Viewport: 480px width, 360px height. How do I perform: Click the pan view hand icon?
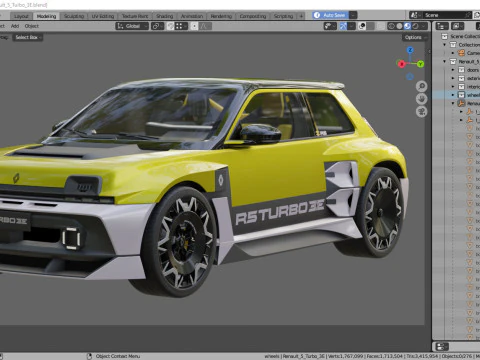422,99
